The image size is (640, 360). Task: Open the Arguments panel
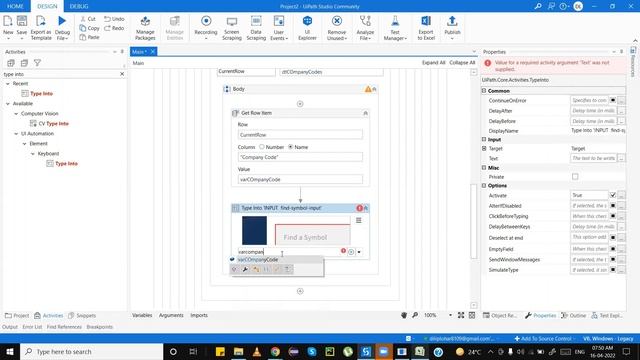(171, 315)
